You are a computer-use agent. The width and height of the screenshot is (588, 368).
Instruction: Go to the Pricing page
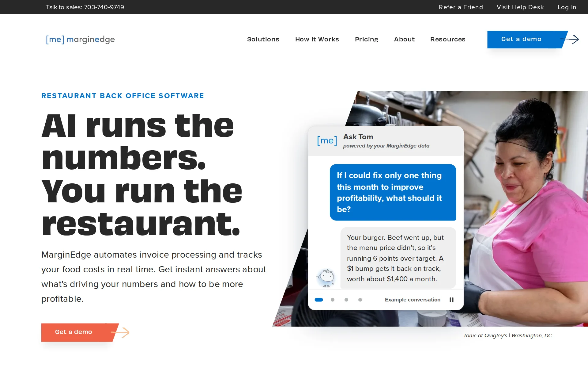(x=366, y=39)
